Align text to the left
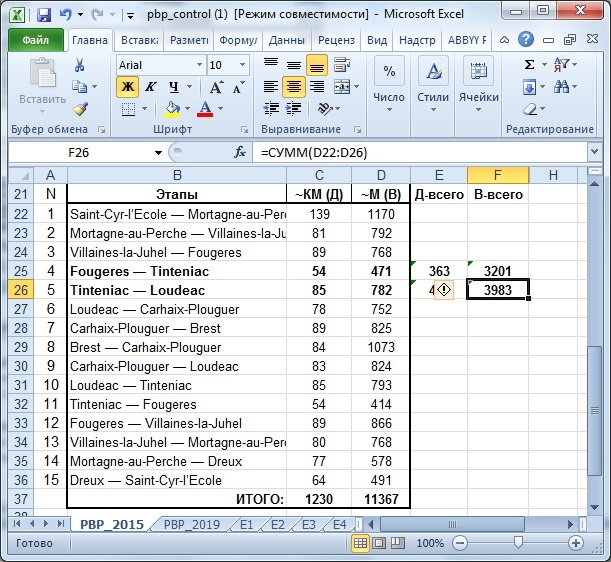Viewport: 611px width, 562px height. (x=271, y=87)
